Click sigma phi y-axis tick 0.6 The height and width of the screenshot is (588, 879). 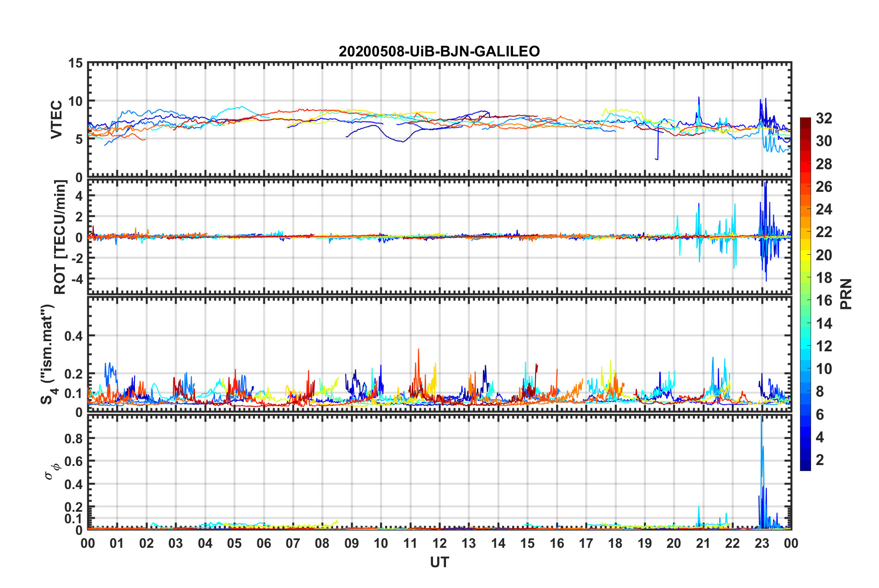[x=73, y=461]
